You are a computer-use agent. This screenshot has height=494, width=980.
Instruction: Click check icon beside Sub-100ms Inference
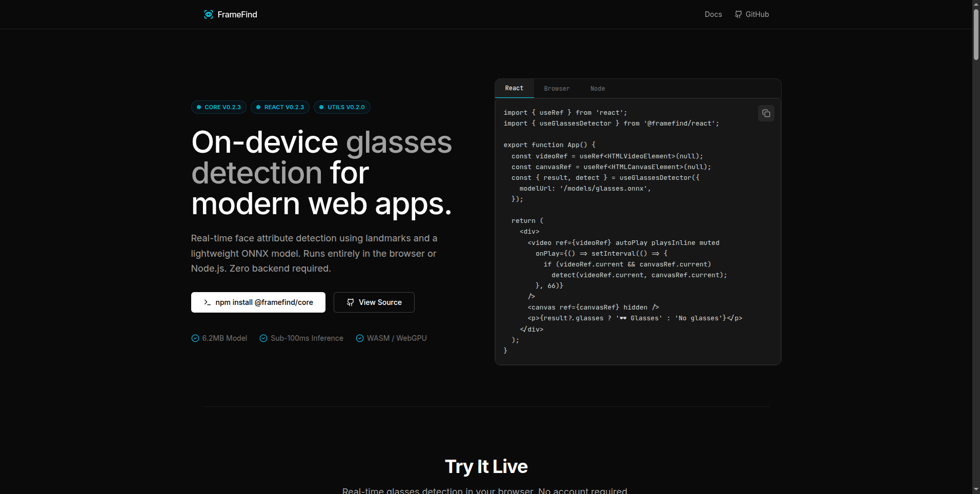point(263,338)
